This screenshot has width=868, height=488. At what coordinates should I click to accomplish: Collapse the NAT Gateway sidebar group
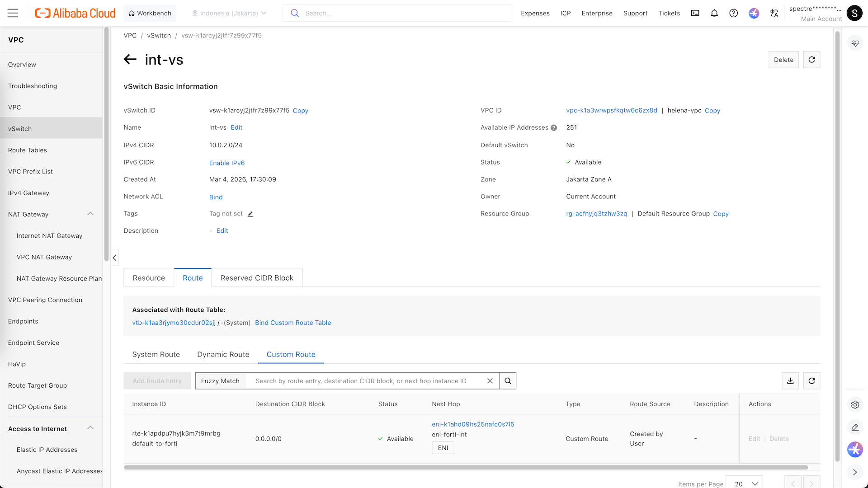pos(90,214)
